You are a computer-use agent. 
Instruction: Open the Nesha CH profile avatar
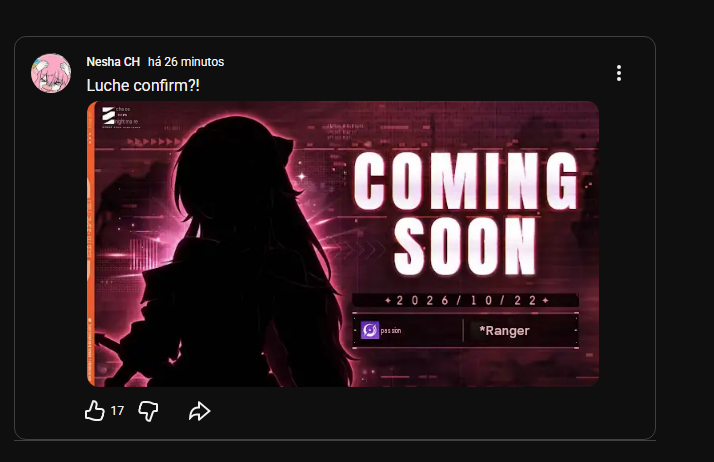(x=51, y=73)
